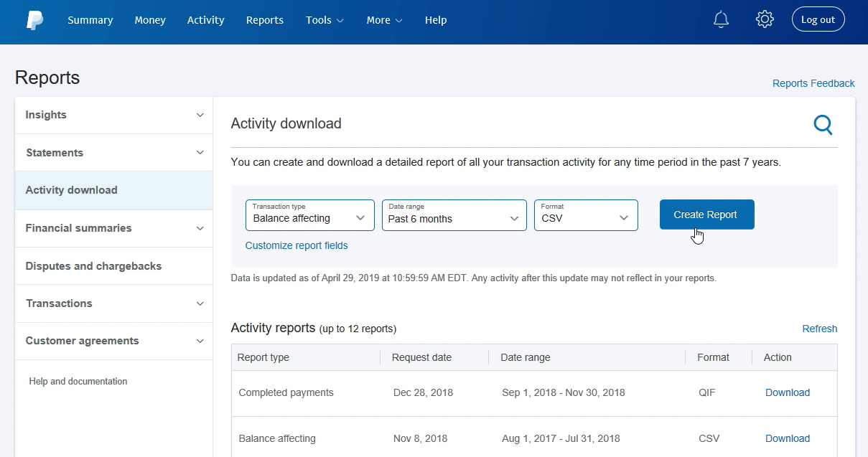Go to the Money page
This screenshot has height=457, width=868.
[x=150, y=20]
